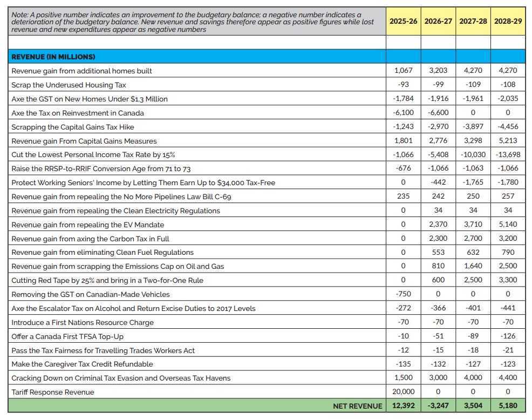The image size is (532, 420).
Task: Select the 600 Red Tape value
Action: (x=438, y=280)
